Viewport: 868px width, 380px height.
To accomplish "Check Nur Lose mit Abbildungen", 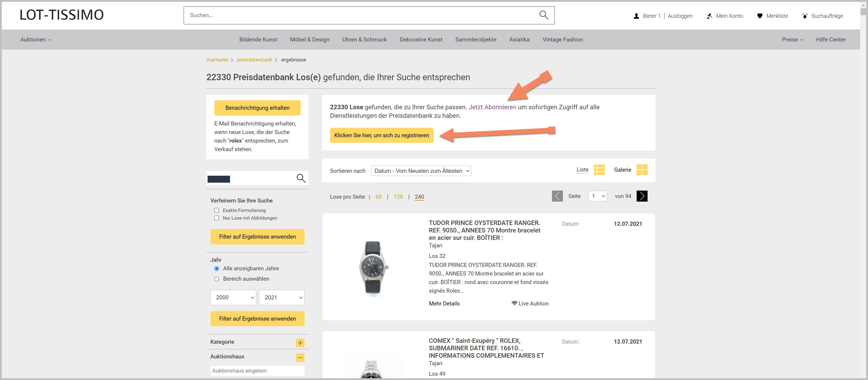I will click(x=217, y=218).
